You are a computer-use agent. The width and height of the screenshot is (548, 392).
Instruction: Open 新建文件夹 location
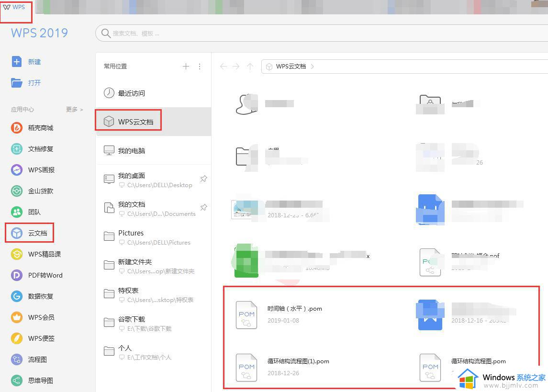(154, 266)
